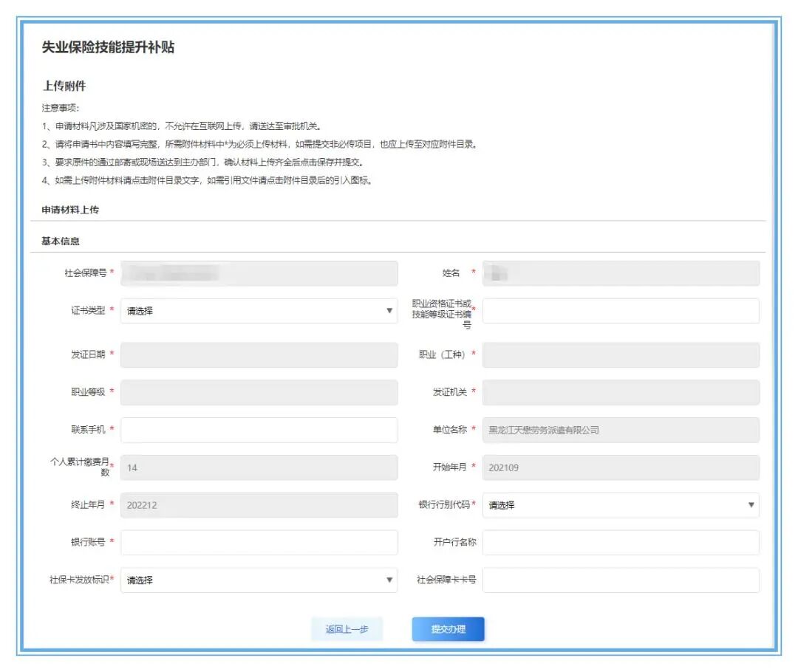The image size is (798, 672).
Task: Focus the 联系手机 input field
Action: (259, 430)
